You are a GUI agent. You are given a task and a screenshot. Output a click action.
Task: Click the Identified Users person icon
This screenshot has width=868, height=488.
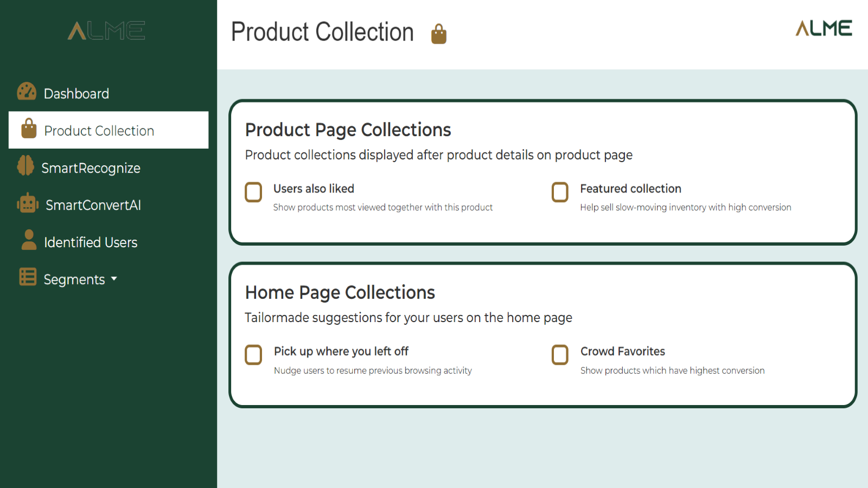point(29,240)
